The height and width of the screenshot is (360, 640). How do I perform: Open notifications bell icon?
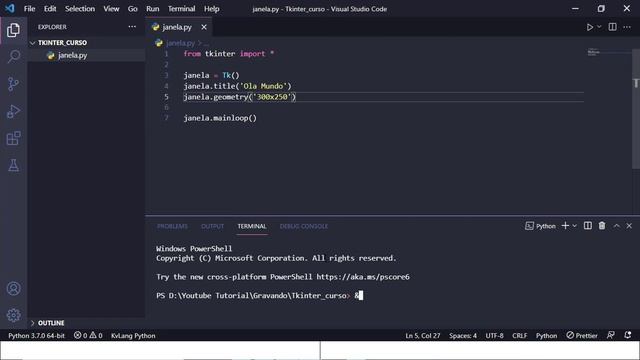[628, 335]
